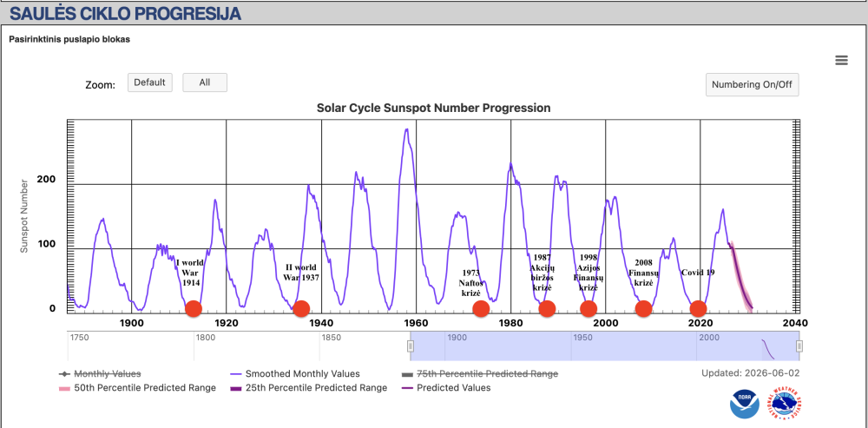Toggle 75th Percentile Predicted Range series

pyautogui.click(x=479, y=373)
